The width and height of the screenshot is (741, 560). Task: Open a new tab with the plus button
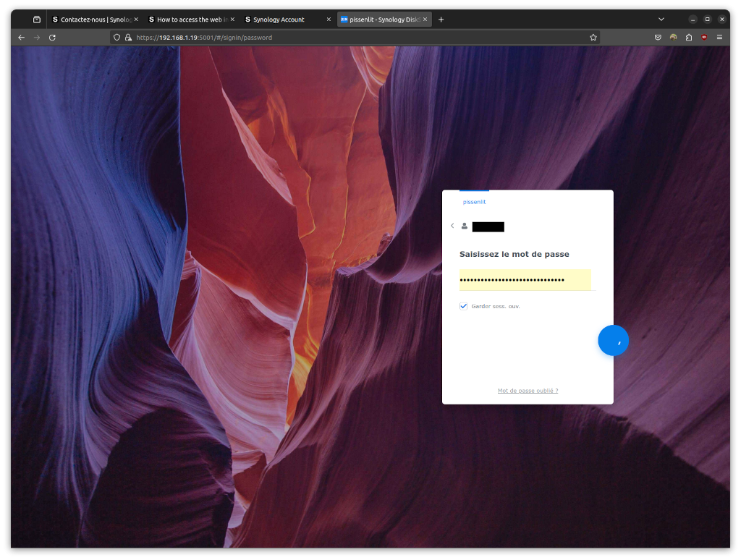441,20
